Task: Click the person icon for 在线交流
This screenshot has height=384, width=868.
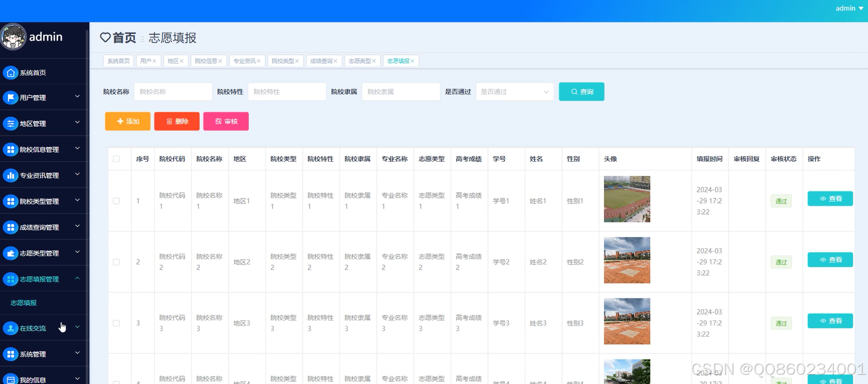Action: point(10,328)
